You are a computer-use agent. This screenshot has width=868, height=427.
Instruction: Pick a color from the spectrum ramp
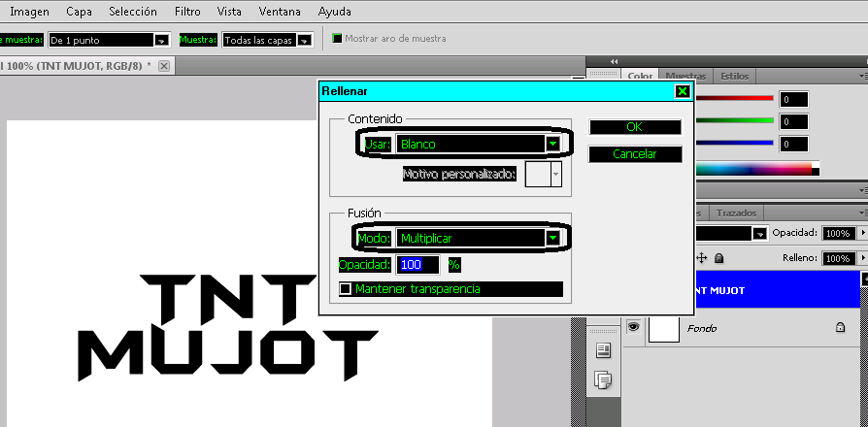[x=757, y=168]
